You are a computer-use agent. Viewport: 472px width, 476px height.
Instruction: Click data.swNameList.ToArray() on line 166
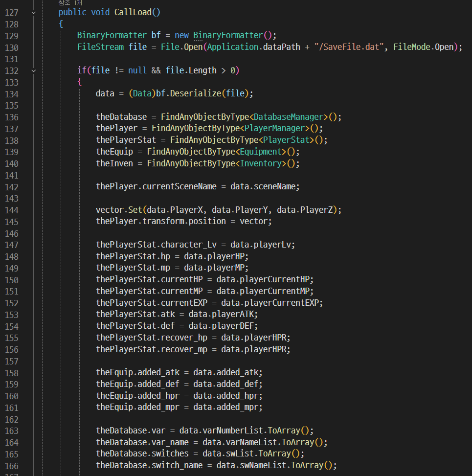274,465
